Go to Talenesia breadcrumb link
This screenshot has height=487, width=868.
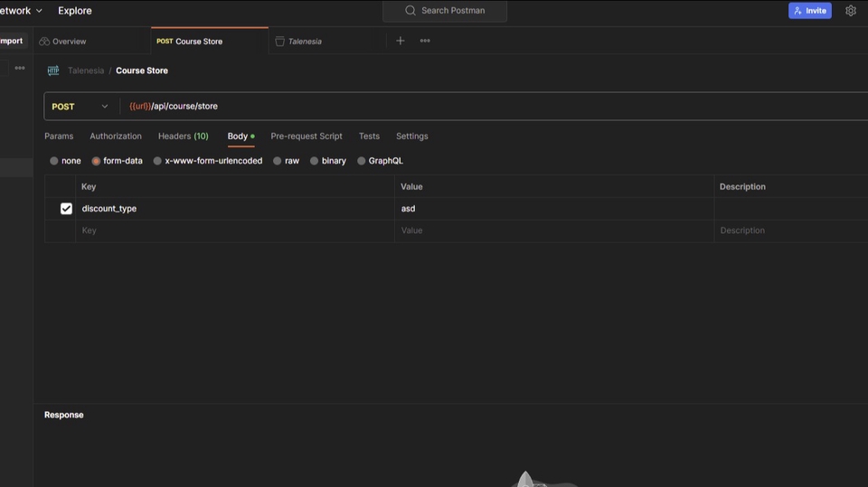click(86, 70)
